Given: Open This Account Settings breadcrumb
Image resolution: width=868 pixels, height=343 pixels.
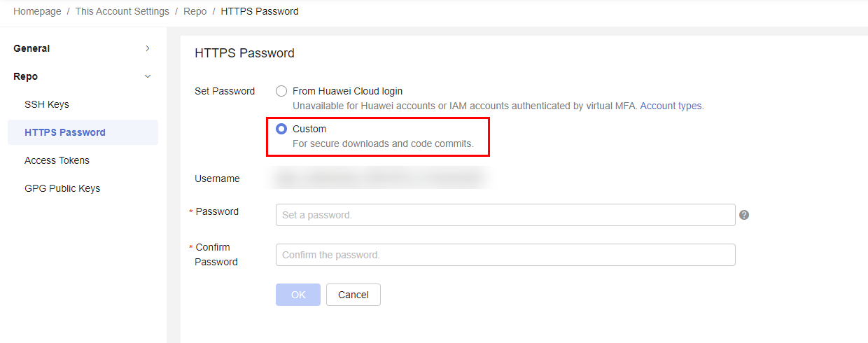Looking at the screenshot, I should (x=122, y=11).
